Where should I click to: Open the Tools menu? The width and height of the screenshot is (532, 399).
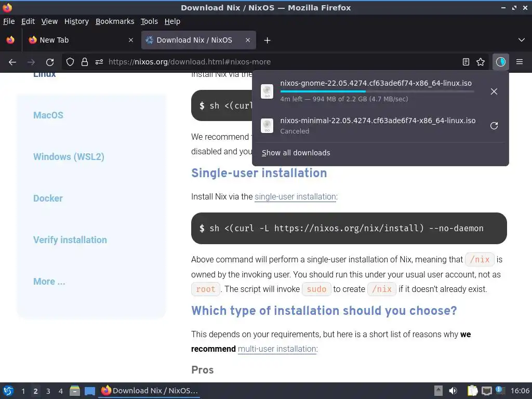pos(149,21)
